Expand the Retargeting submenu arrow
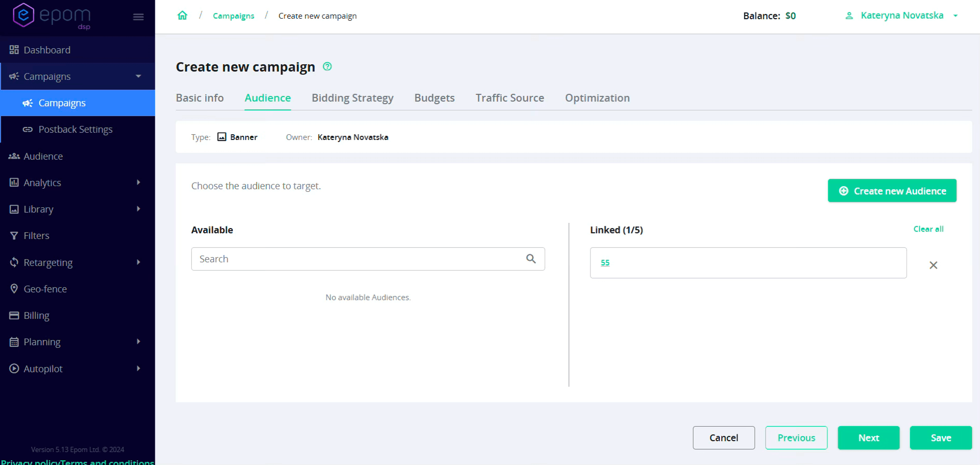This screenshot has width=980, height=465. point(138,262)
